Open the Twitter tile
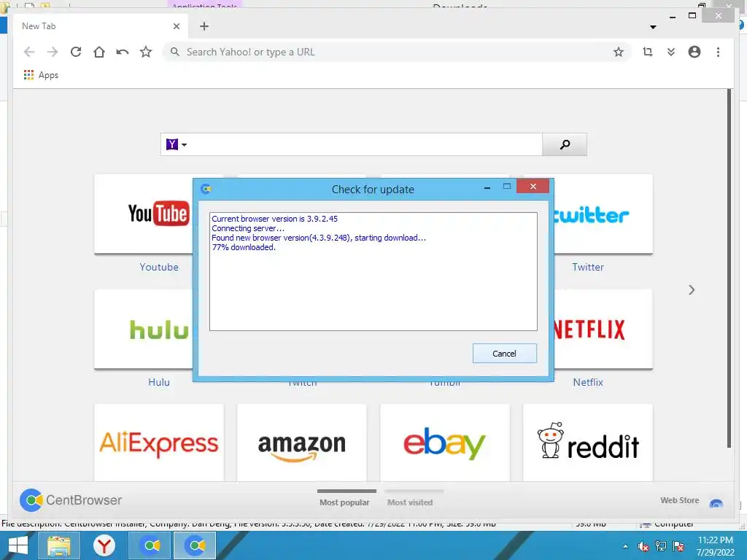Image resolution: width=747 pixels, height=560 pixels. coord(603,214)
